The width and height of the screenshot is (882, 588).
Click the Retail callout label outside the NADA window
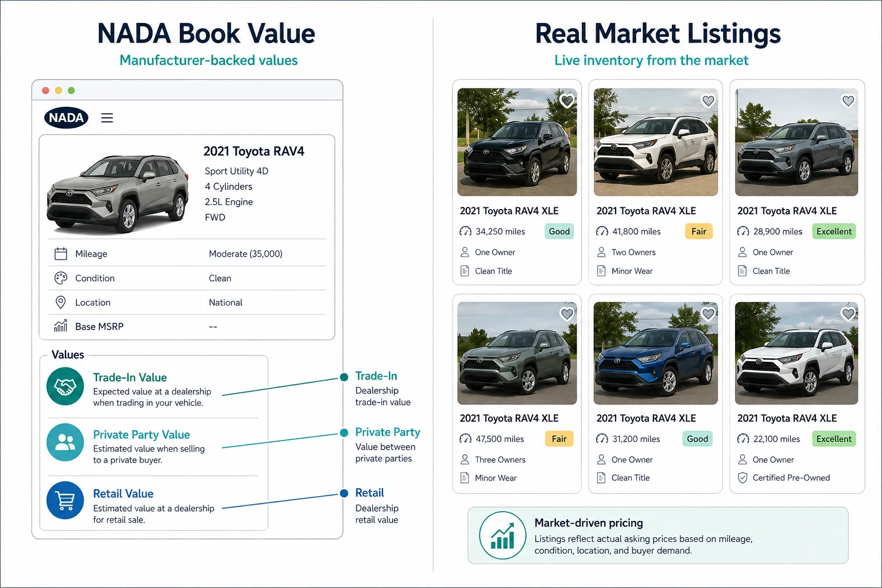coord(370,493)
